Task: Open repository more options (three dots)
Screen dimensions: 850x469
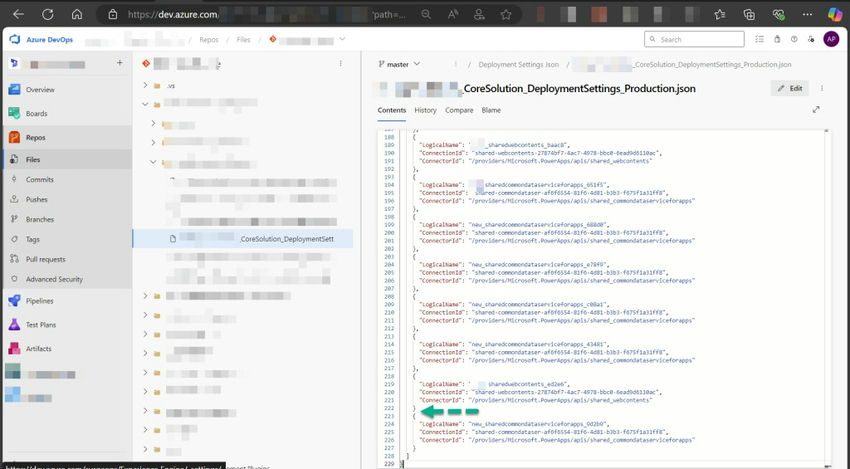Action: (340, 63)
